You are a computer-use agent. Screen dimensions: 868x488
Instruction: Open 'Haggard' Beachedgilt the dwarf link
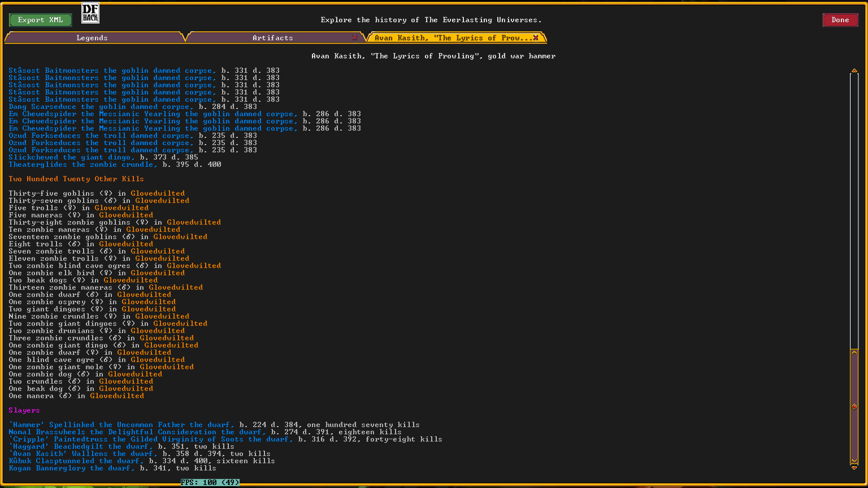pos(80,447)
